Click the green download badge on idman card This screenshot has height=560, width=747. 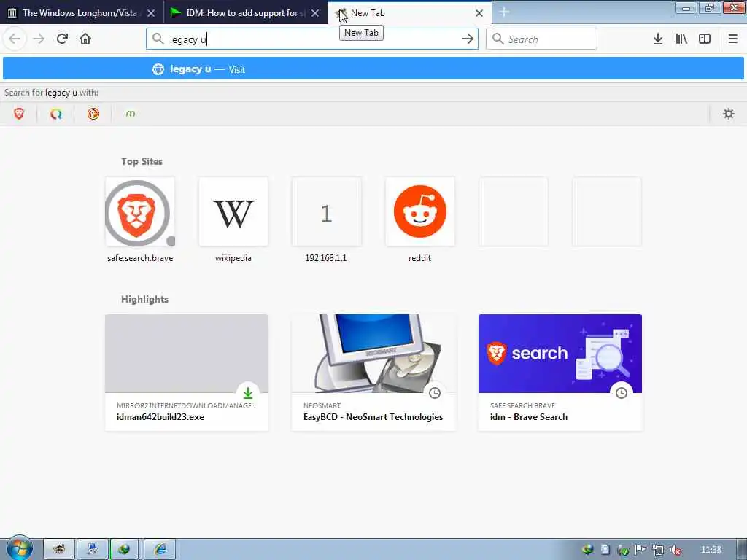[248, 393]
